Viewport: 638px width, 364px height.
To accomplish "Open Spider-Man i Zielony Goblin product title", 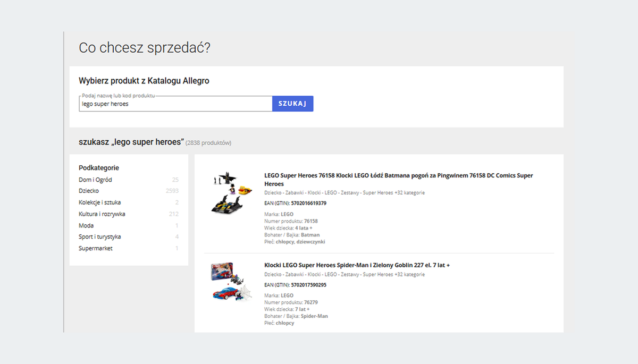I will pyautogui.click(x=357, y=265).
